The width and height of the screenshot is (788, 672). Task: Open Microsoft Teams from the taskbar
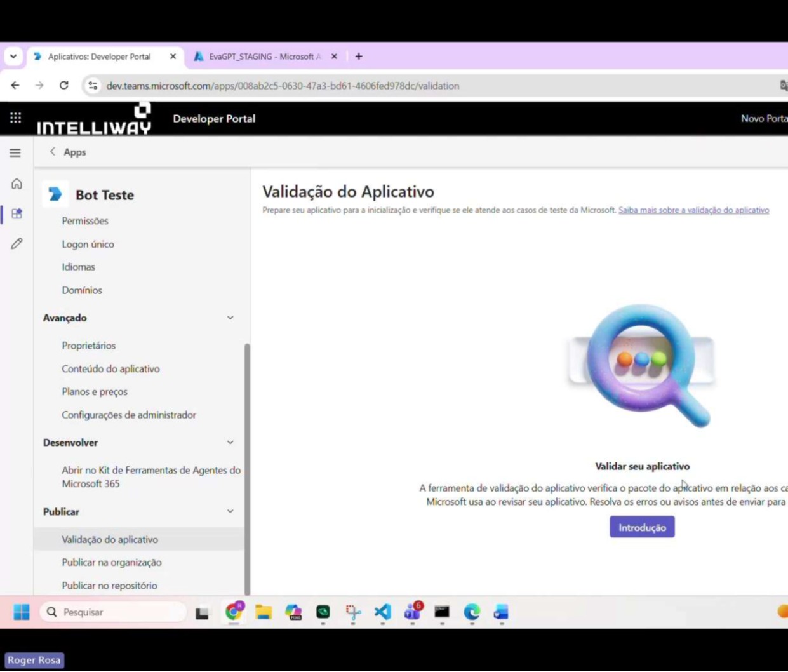pyautogui.click(x=413, y=611)
